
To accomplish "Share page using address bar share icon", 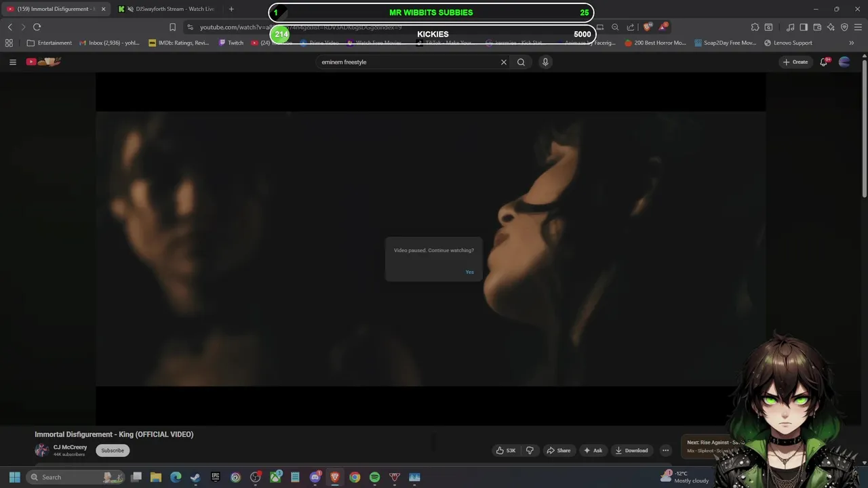I will tap(631, 27).
